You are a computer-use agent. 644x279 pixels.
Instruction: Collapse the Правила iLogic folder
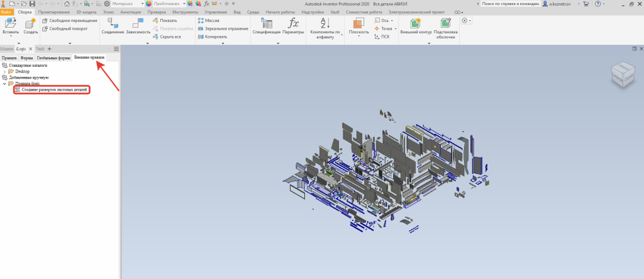pyautogui.click(x=4, y=83)
